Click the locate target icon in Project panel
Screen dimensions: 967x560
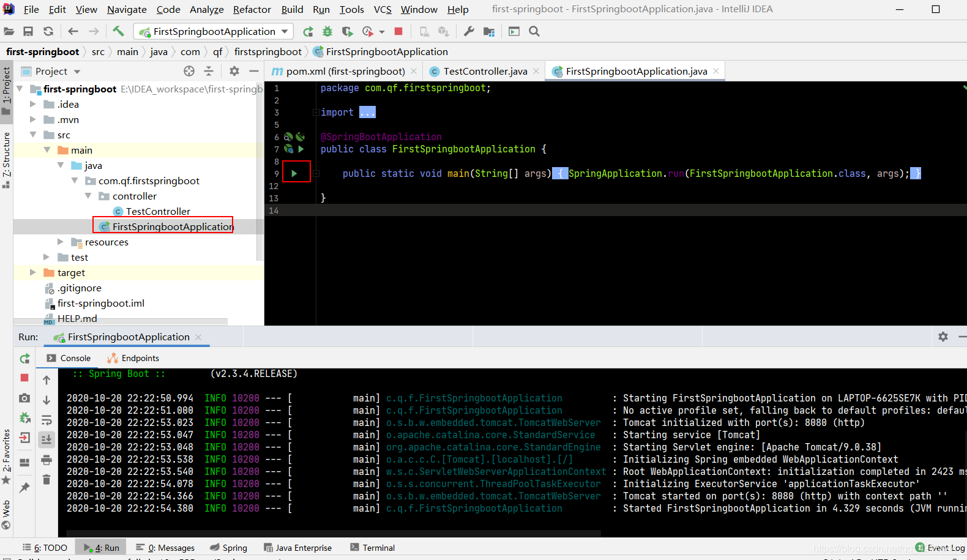click(x=189, y=71)
